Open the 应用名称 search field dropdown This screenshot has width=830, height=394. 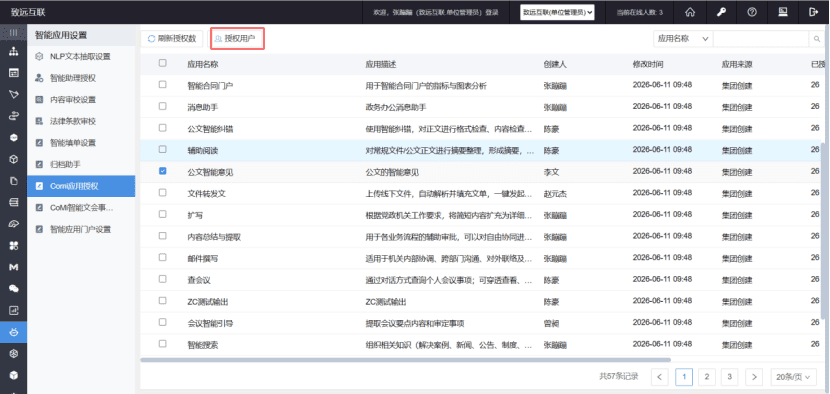[x=683, y=39]
